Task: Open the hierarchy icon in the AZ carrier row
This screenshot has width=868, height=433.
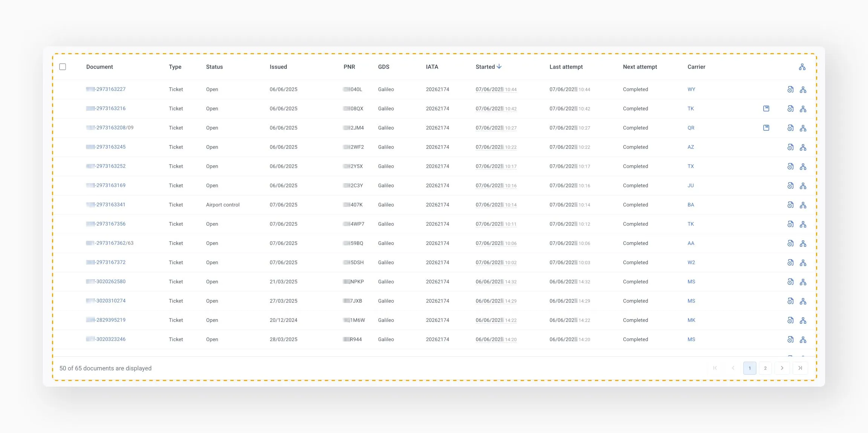Action: [803, 147]
